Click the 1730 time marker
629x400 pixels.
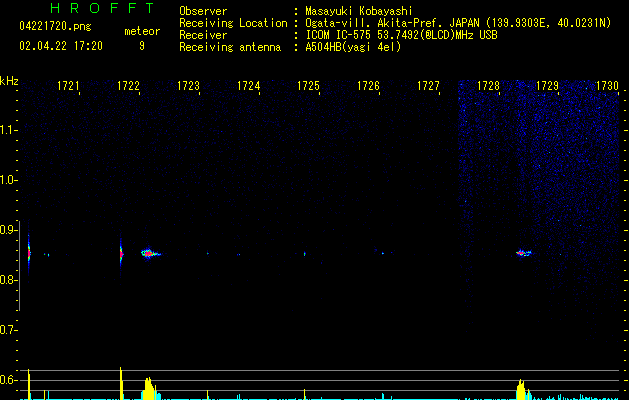[x=607, y=86]
